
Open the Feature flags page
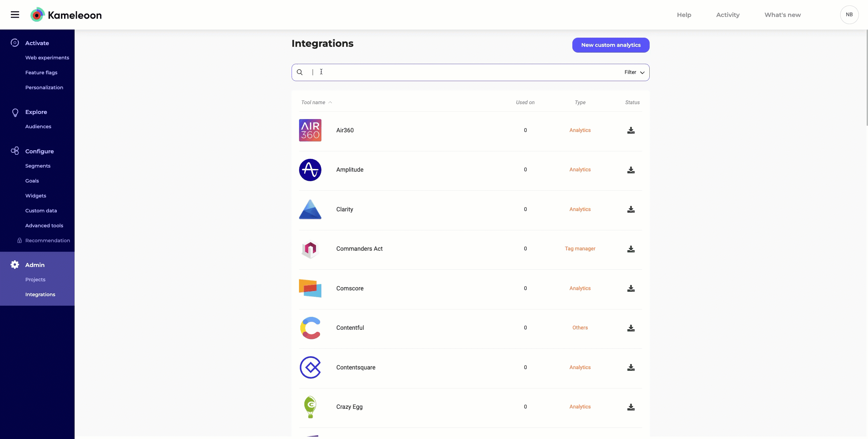tap(41, 72)
